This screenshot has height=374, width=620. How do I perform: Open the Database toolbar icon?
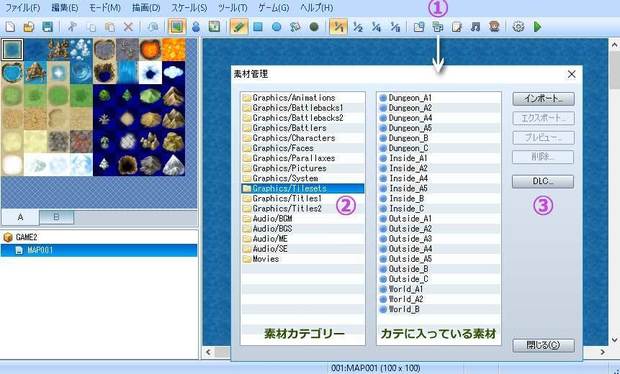pyautogui.click(x=419, y=27)
